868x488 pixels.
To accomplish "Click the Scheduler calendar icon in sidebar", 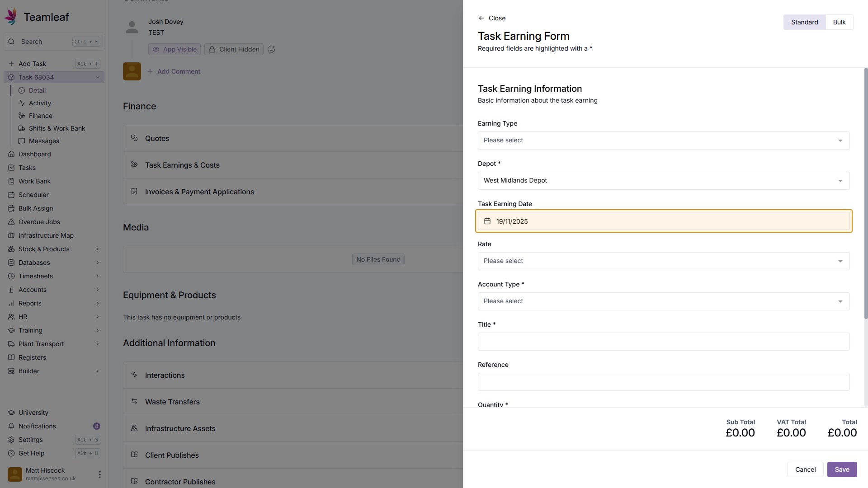I will 11,195.
